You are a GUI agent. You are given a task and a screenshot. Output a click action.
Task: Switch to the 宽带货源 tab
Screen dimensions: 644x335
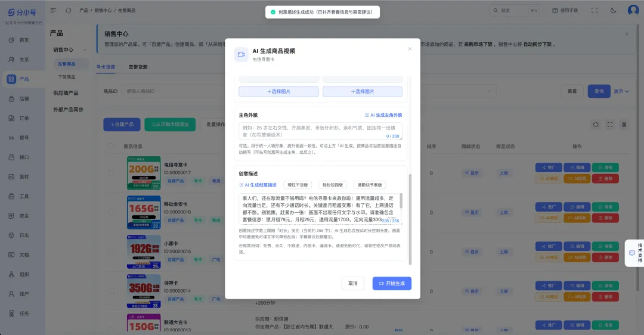138,67
